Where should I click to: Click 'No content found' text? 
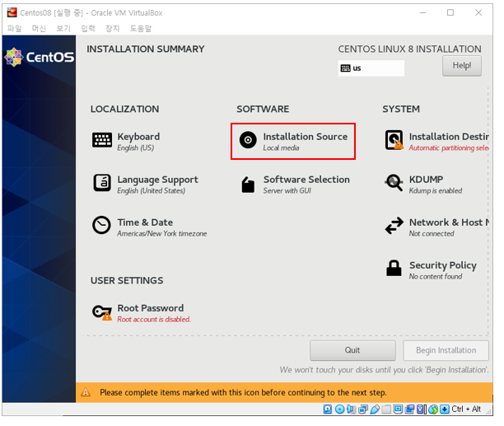(435, 276)
